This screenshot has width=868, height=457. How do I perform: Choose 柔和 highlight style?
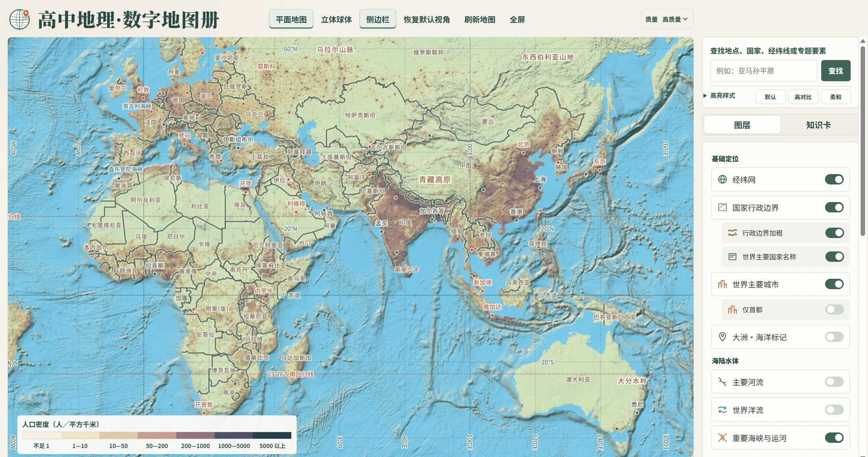[836, 97]
